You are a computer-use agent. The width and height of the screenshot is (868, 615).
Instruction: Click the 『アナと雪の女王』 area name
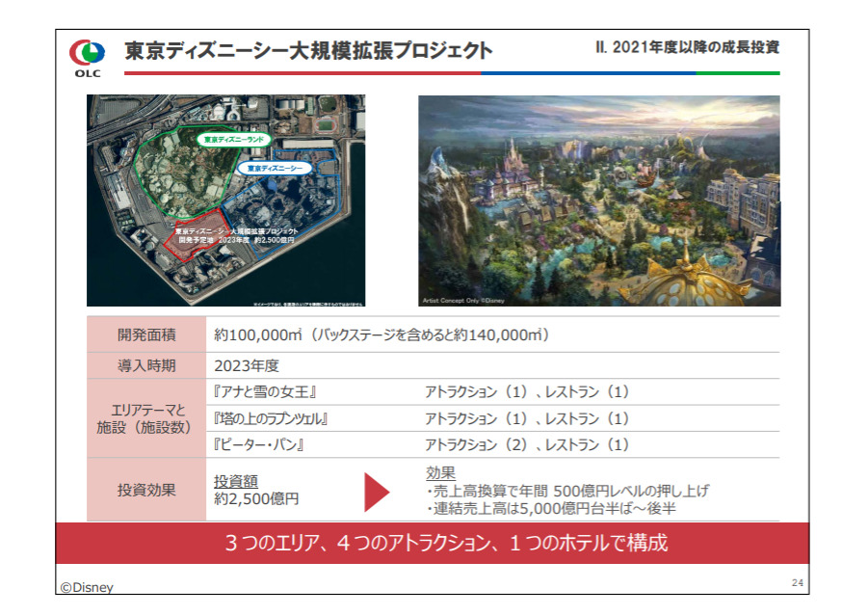[265, 392]
